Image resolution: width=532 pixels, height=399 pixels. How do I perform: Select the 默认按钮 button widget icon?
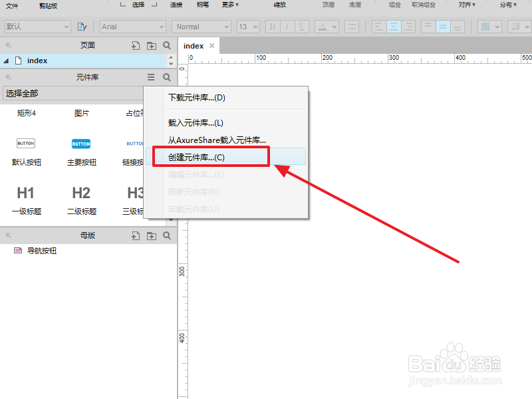coord(26,144)
